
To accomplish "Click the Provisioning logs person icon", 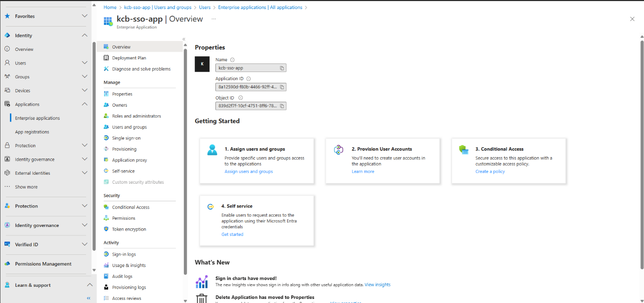I will [106, 287].
